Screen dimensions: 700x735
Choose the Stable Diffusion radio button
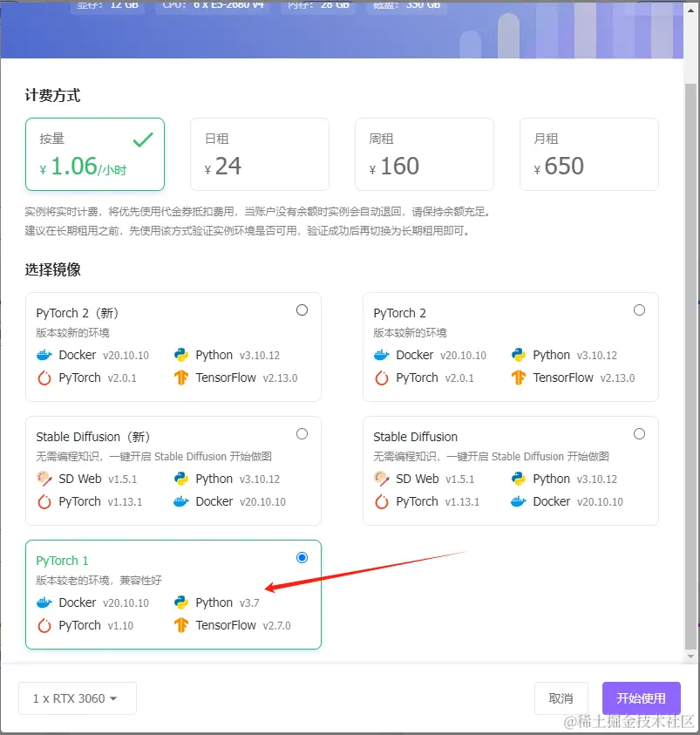click(x=639, y=434)
